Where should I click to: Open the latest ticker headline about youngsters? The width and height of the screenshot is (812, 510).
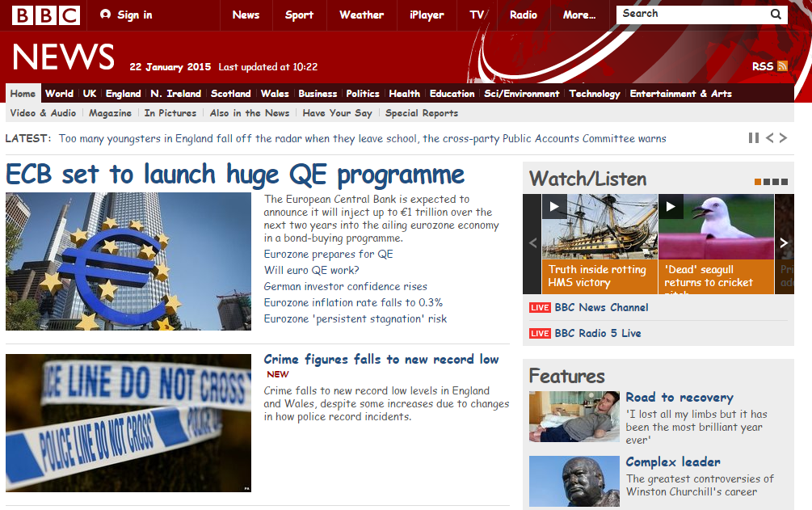click(x=363, y=138)
